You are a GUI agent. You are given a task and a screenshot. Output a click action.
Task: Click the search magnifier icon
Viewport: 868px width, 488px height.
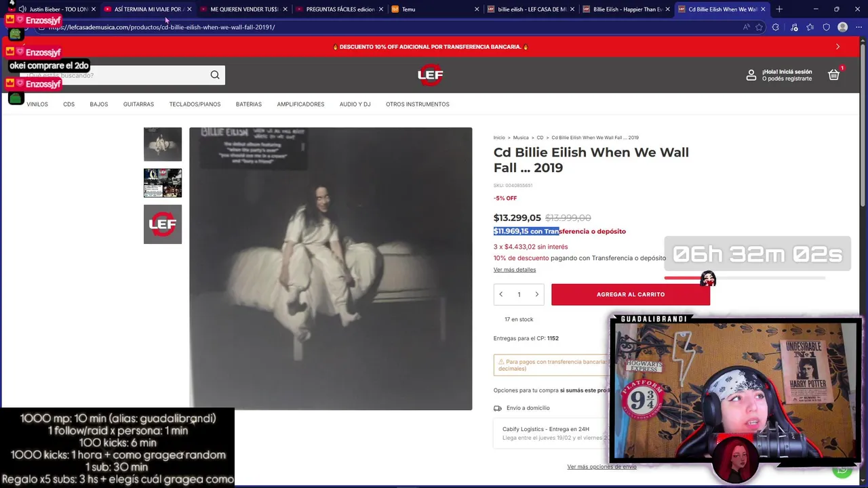point(215,75)
